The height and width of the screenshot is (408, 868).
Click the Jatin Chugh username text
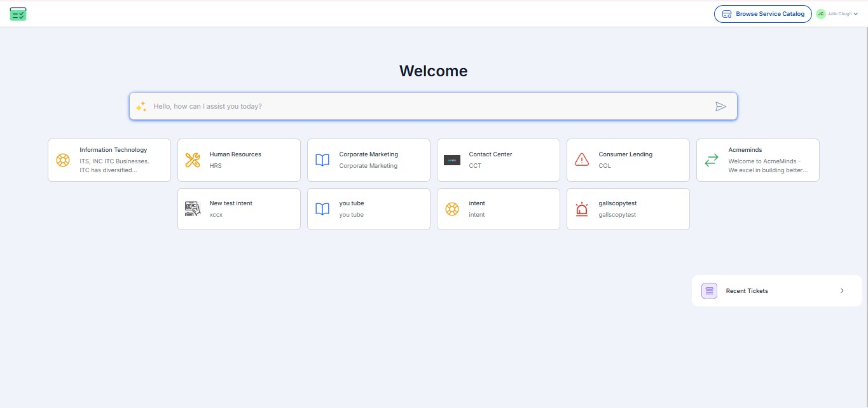839,14
